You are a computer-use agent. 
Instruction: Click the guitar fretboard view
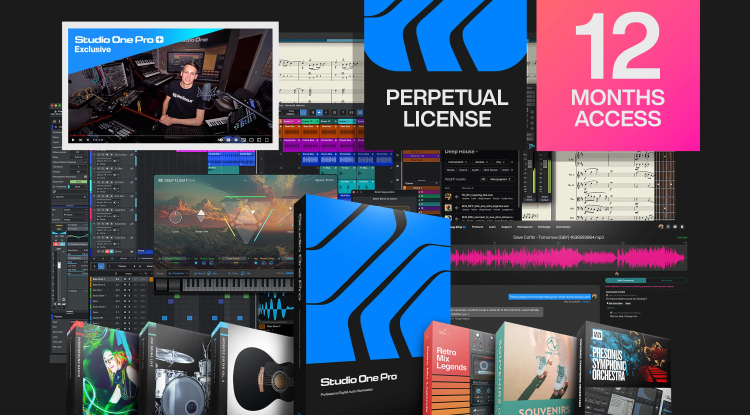tap(666, 184)
